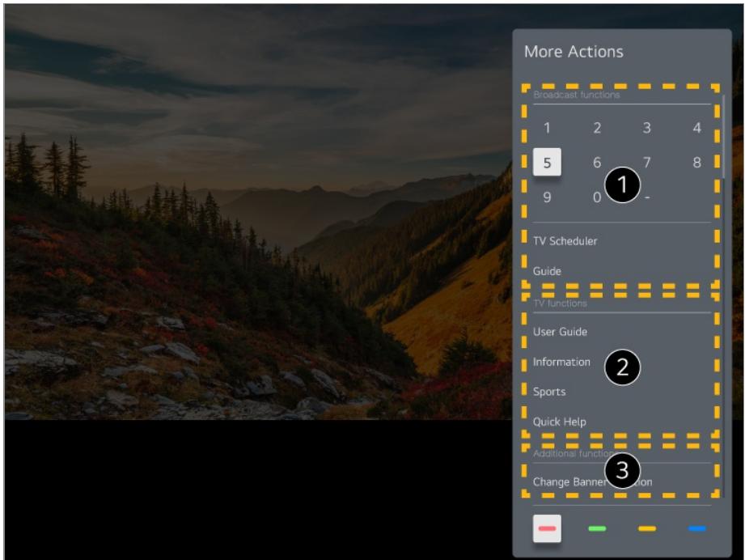Open the Sports option

548,392
